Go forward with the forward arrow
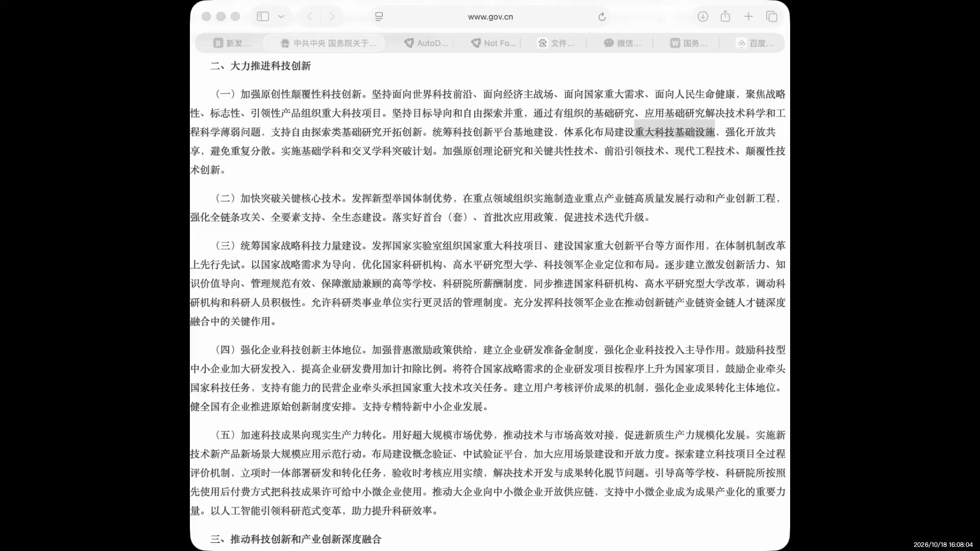 pyautogui.click(x=332, y=16)
